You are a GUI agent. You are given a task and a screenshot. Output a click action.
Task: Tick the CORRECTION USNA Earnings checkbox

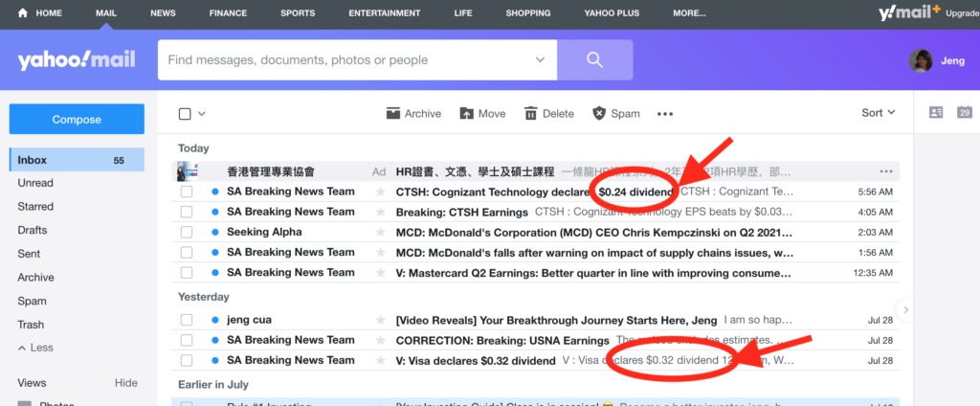coord(187,340)
